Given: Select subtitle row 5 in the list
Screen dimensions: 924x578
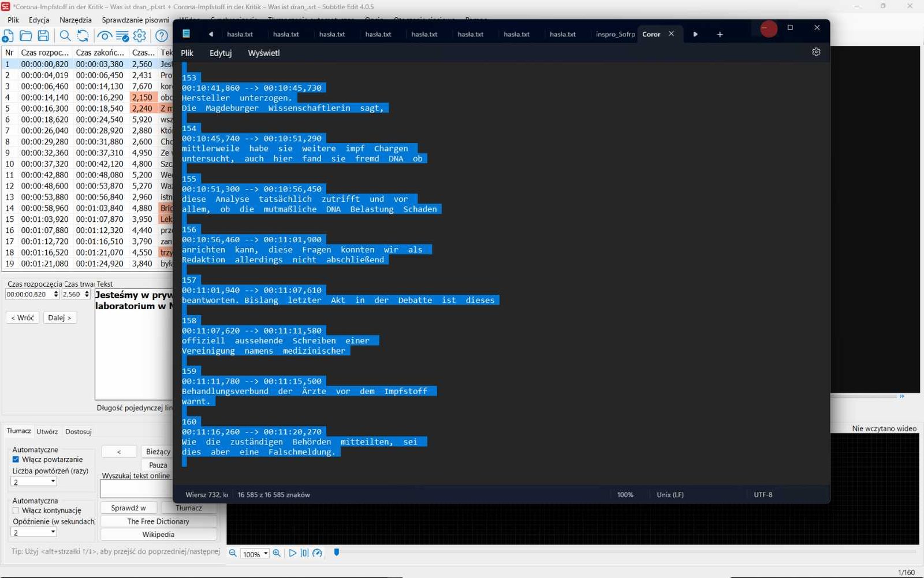Looking at the screenshot, I should (x=88, y=108).
